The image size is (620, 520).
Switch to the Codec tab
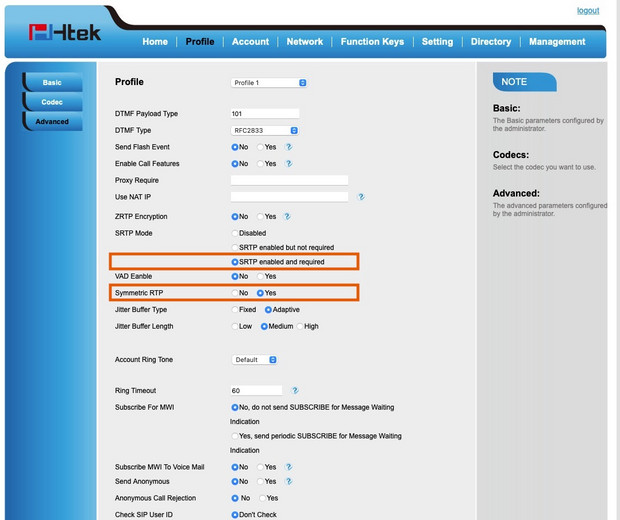(52, 102)
